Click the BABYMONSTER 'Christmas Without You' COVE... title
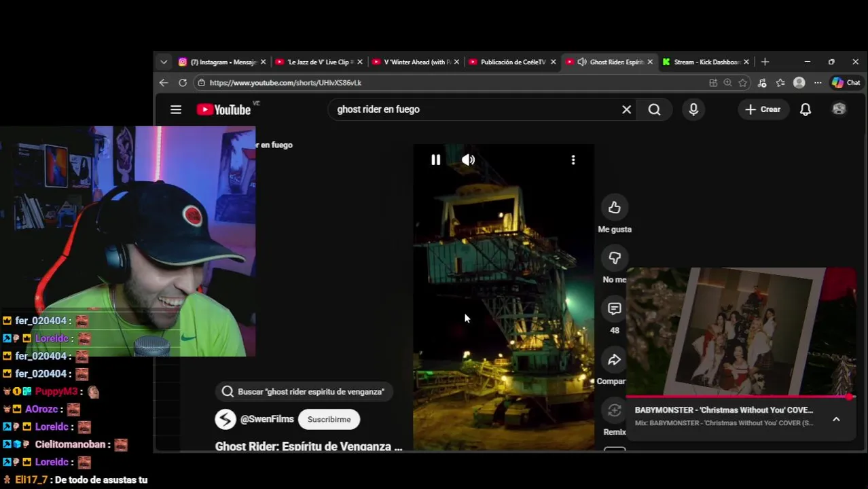This screenshot has width=868, height=489. tap(723, 410)
